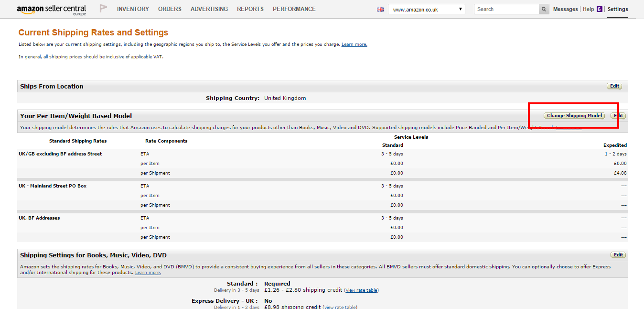Open the INVENTORY menu
The height and width of the screenshot is (309, 644).
pyautogui.click(x=133, y=9)
